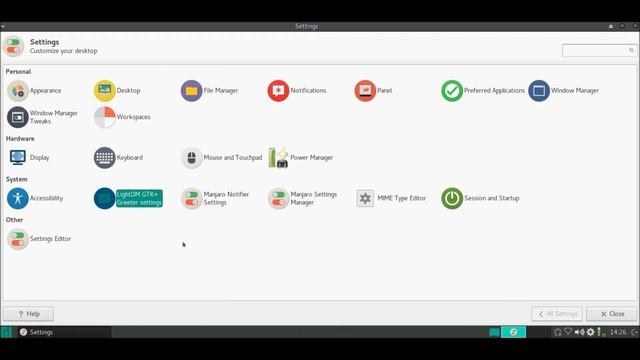Open Preferred Applications
Viewport: 640px width, 360px height.
(x=483, y=91)
